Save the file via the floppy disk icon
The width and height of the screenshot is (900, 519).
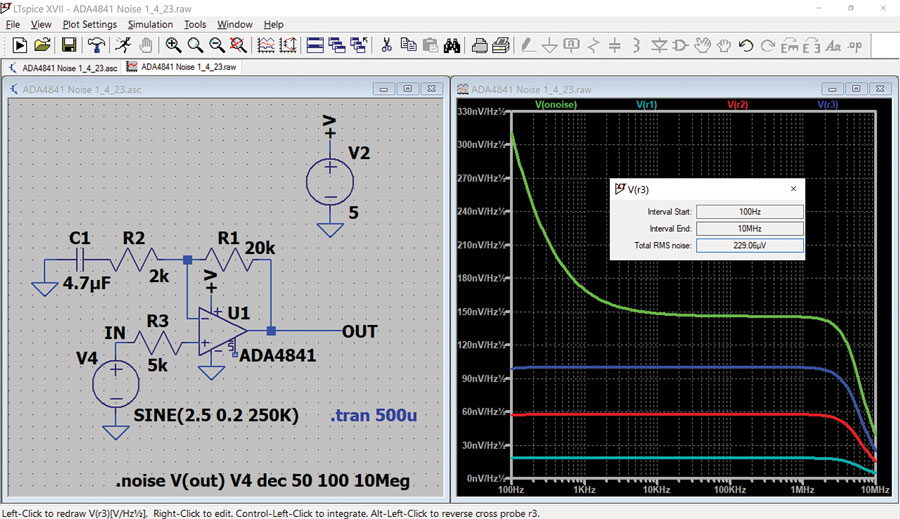pyautogui.click(x=68, y=45)
